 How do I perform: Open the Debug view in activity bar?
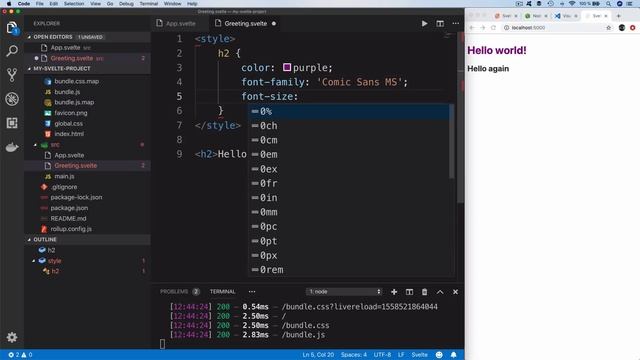[12, 99]
